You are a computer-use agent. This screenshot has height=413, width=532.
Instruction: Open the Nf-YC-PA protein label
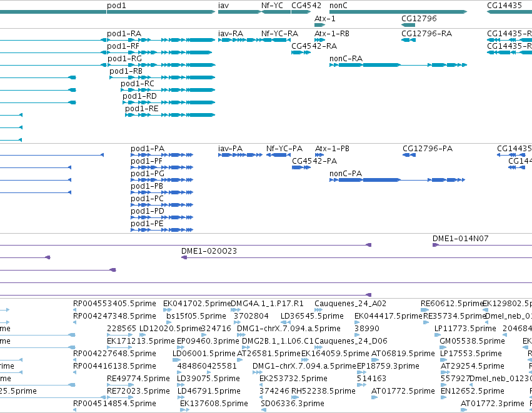284,149
